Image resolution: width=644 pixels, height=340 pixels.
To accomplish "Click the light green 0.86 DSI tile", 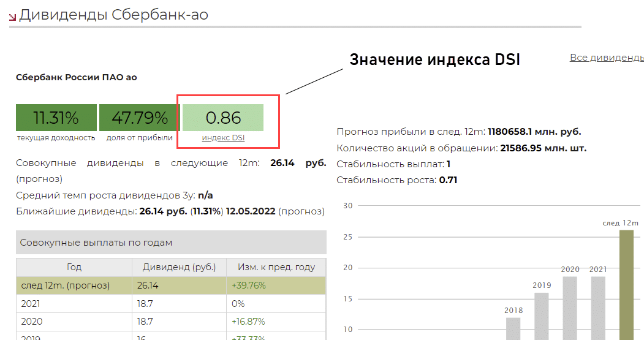I will 223,118.
